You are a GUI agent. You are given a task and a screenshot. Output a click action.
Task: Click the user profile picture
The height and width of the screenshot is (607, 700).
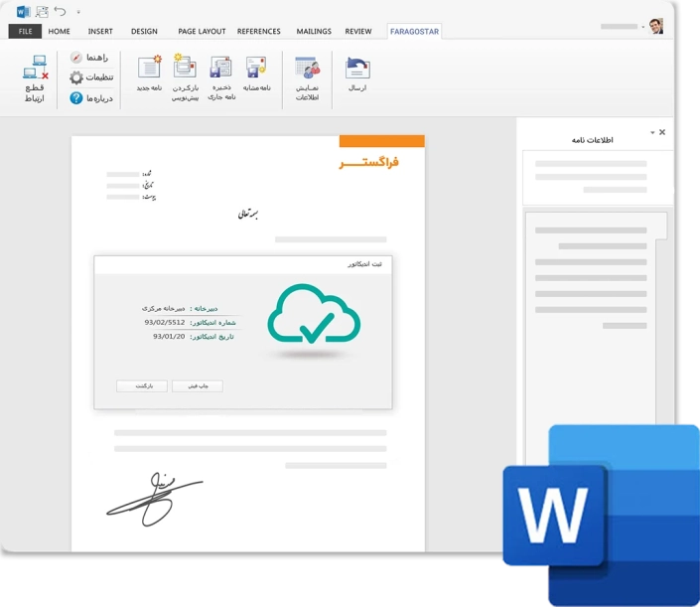pos(655,26)
